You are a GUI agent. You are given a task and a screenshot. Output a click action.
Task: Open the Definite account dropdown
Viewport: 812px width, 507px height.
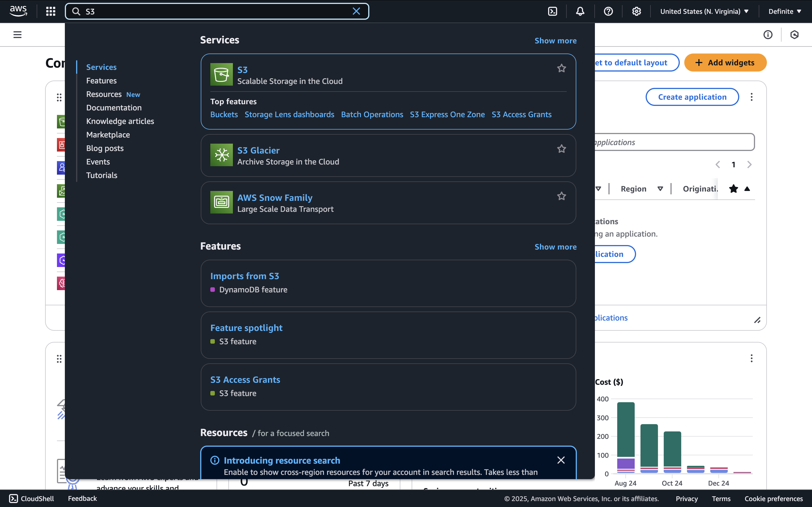(x=784, y=11)
